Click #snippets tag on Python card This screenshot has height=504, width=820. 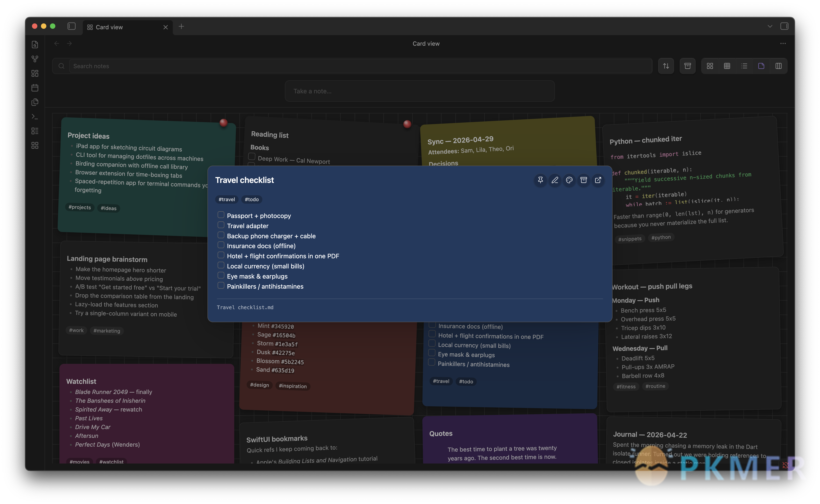pos(630,239)
